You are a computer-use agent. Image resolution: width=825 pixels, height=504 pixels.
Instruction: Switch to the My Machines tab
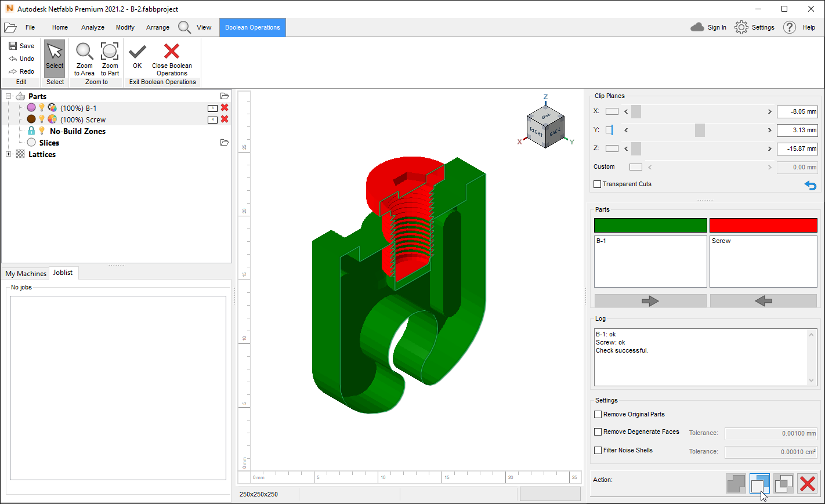tap(26, 274)
